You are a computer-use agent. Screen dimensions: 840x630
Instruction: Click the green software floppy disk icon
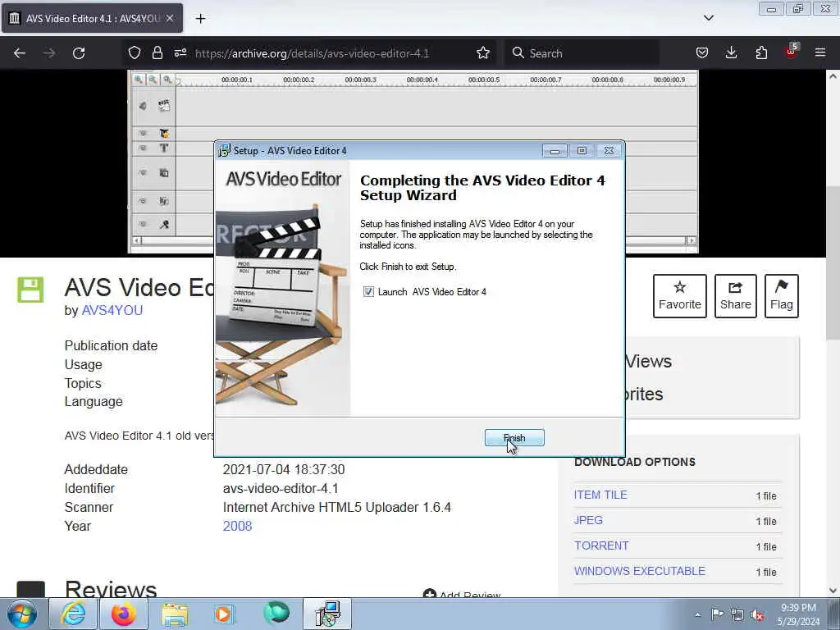pos(30,290)
